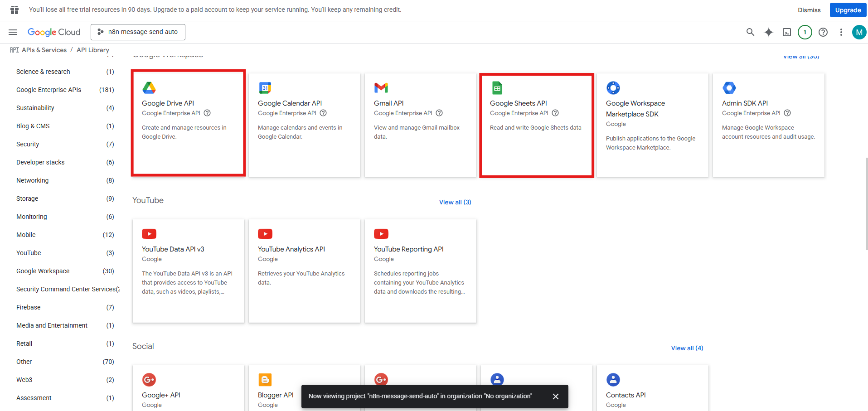
Task: Open the help tooltip beside Gmail API
Action: [x=439, y=113]
